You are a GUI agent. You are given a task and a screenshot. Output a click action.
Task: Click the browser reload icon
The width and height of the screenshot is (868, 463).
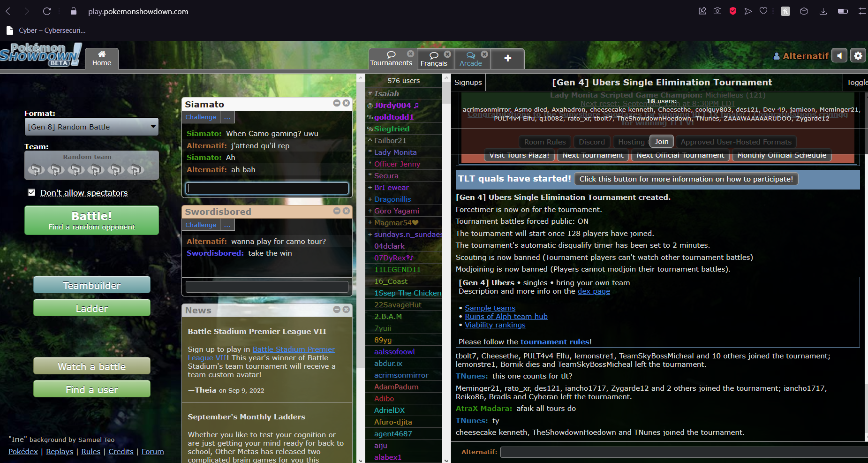coord(47,11)
